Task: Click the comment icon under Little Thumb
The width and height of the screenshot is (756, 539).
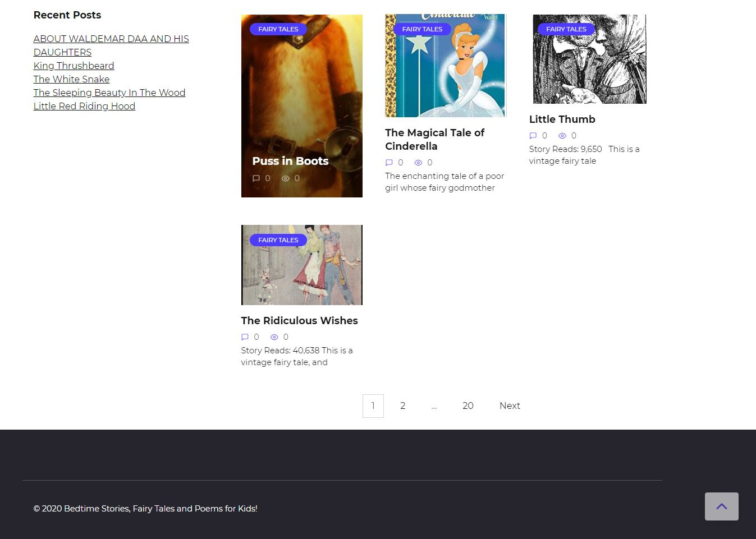Action: pos(533,136)
